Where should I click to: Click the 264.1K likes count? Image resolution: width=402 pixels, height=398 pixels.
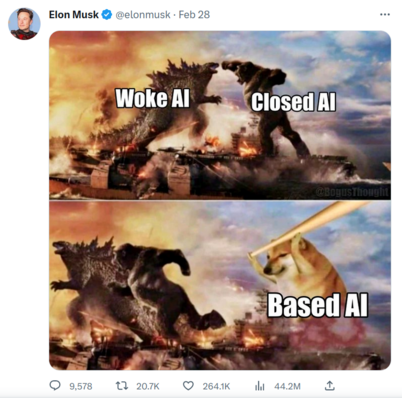click(216, 386)
